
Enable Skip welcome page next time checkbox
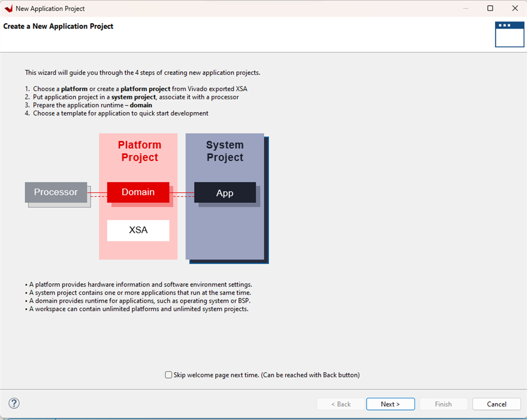[168, 374]
